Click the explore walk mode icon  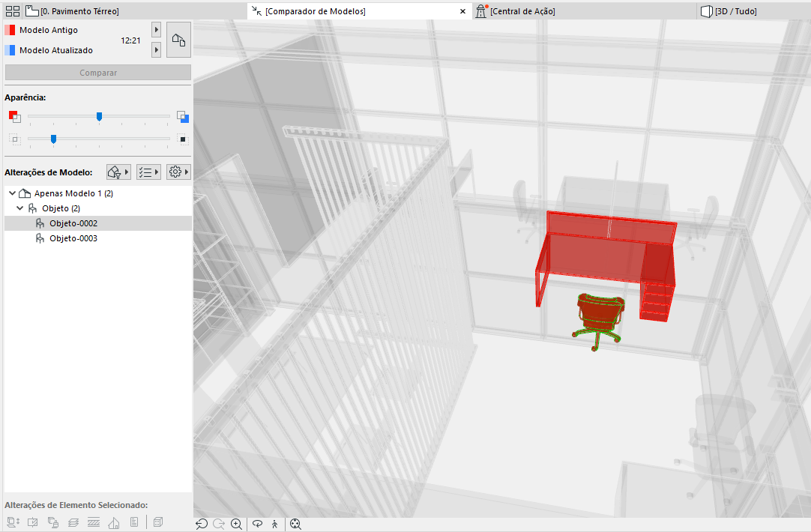(274, 524)
